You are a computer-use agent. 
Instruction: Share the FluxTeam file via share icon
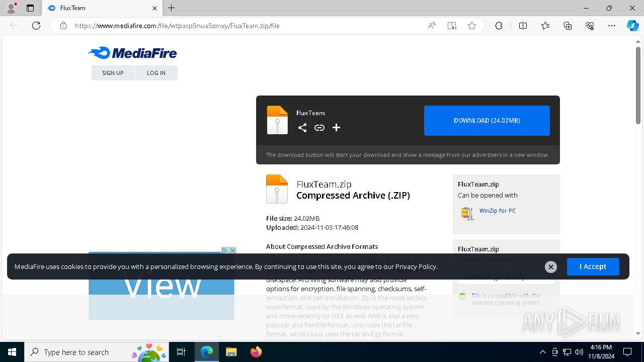302,128
